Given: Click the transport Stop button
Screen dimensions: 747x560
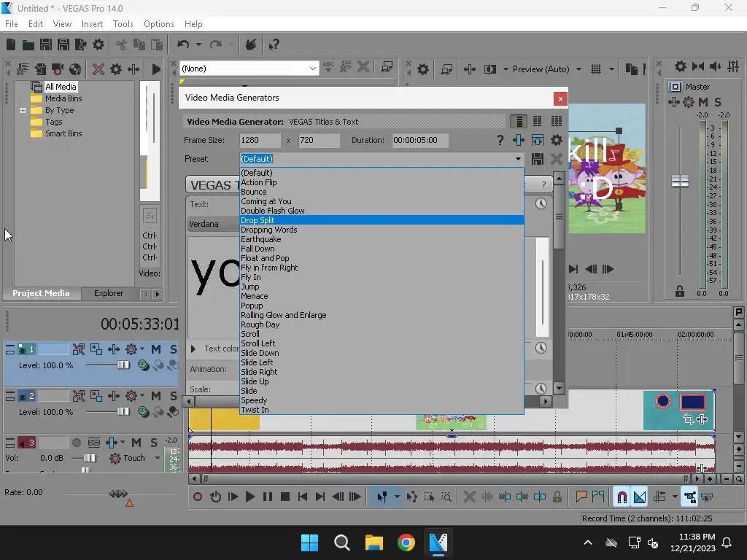Looking at the screenshot, I should point(285,497).
